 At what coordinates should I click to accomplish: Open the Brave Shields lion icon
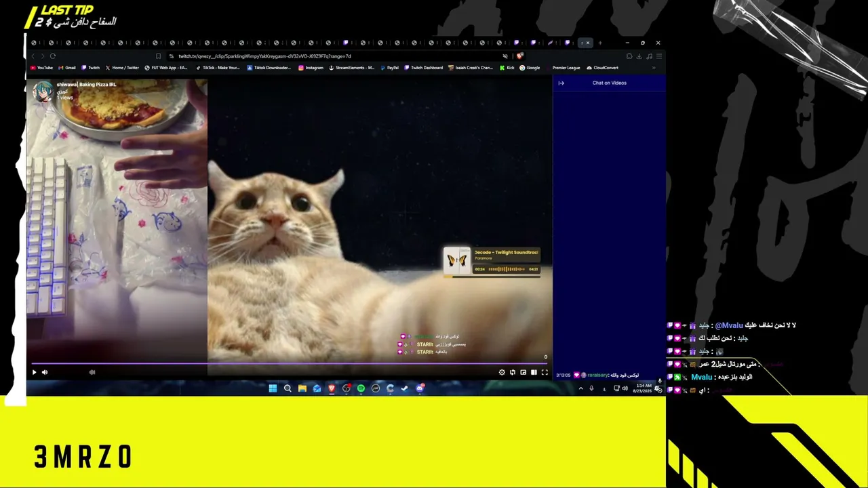520,56
